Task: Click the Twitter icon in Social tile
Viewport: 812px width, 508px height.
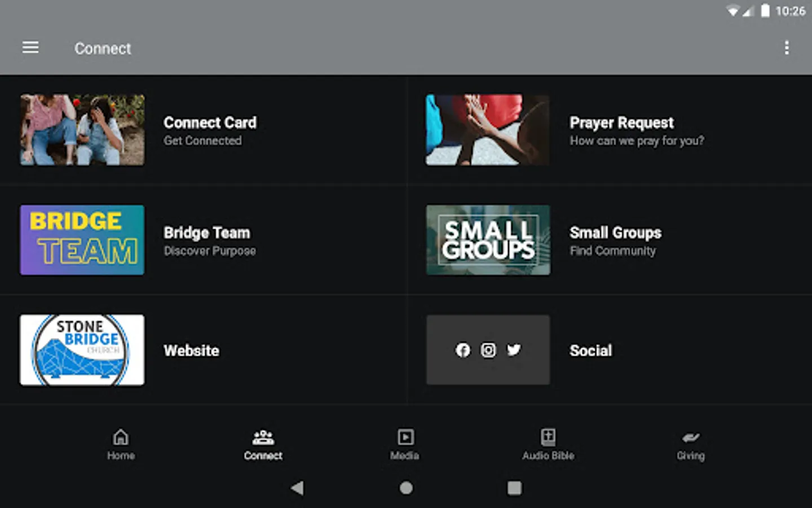Action: 514,350
